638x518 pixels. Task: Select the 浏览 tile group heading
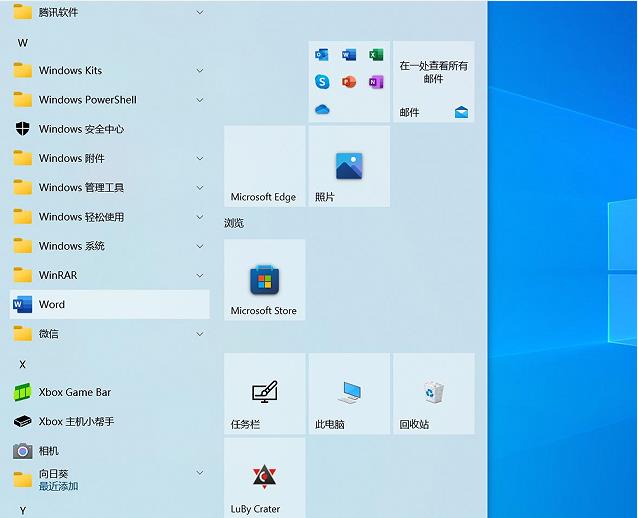(234, 223)
